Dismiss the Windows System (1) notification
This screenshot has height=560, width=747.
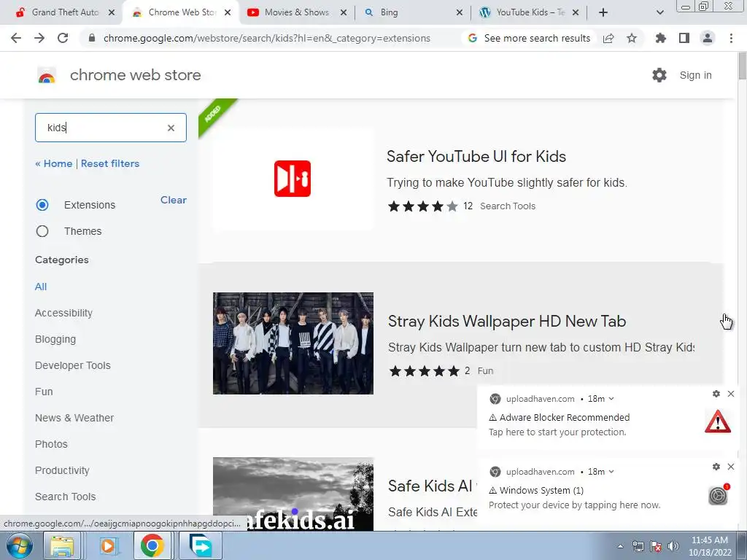731,467
